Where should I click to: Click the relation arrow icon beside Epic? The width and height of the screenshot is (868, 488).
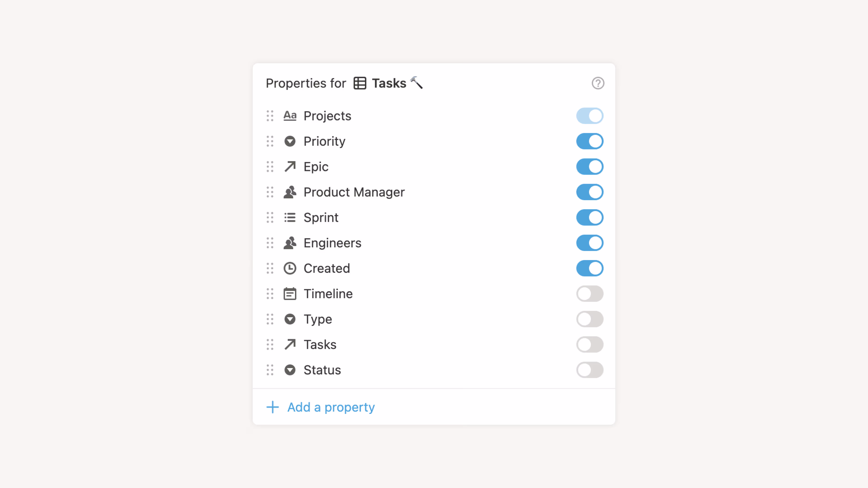(290, 167)
